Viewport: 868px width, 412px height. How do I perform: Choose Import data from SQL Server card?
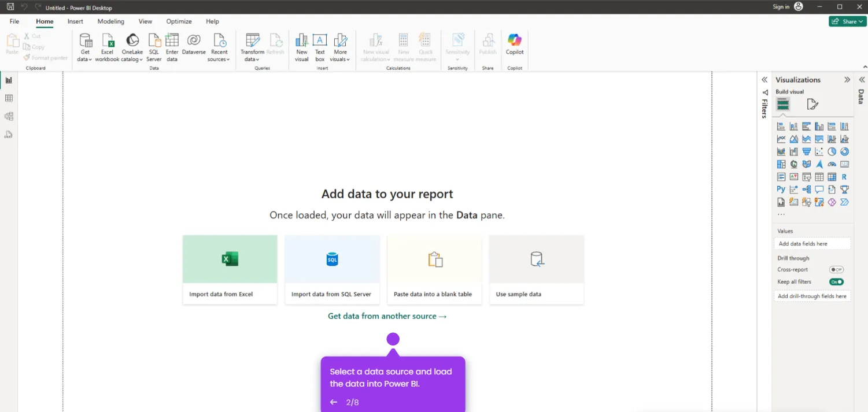click(332, 270)
